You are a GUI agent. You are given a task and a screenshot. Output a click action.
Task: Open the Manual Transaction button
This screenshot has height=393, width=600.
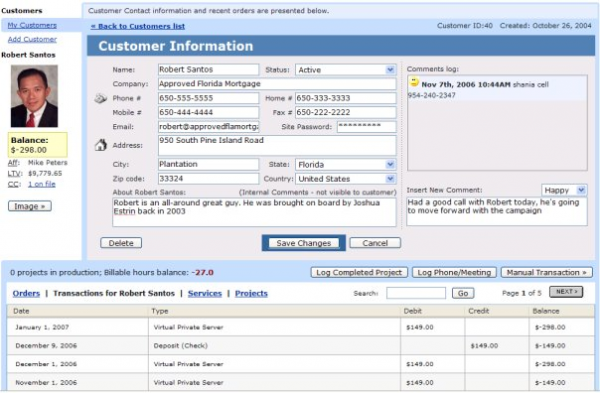(546, 272)
